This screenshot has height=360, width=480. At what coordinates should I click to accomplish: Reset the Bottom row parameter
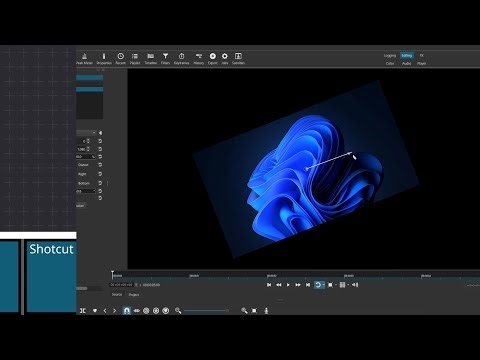pyautogui.click(x=100, y=183)
